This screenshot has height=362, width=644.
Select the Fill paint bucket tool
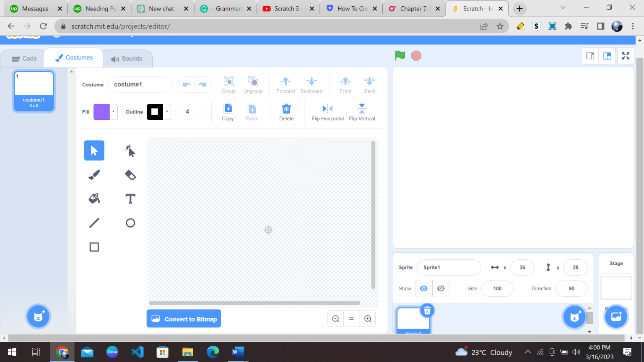tap(94, 199)
